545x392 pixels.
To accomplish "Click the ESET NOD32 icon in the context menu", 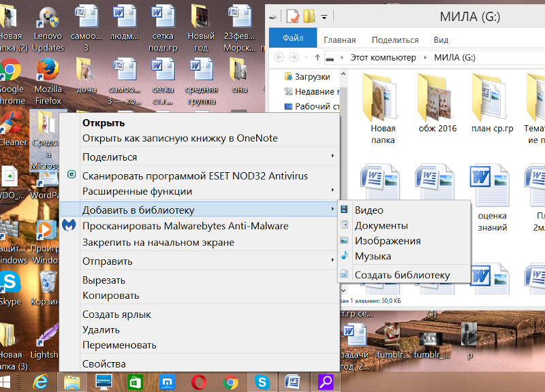I will coord(71,175).
